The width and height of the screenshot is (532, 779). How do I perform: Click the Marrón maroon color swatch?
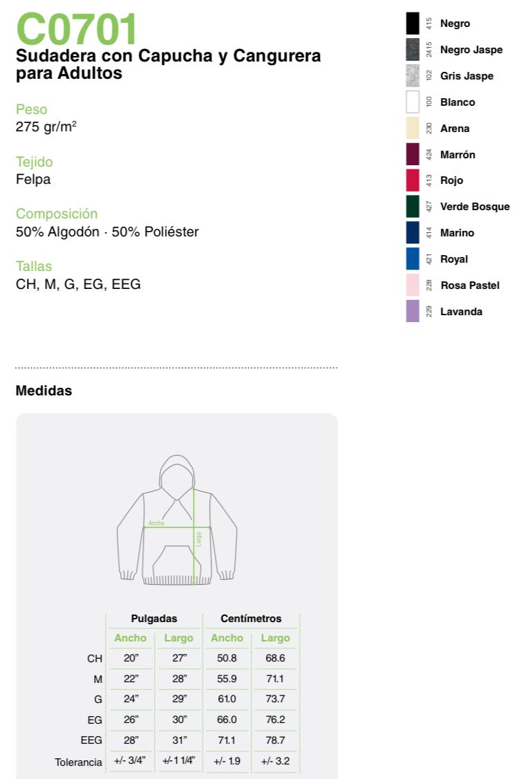(x=412, y=154)
